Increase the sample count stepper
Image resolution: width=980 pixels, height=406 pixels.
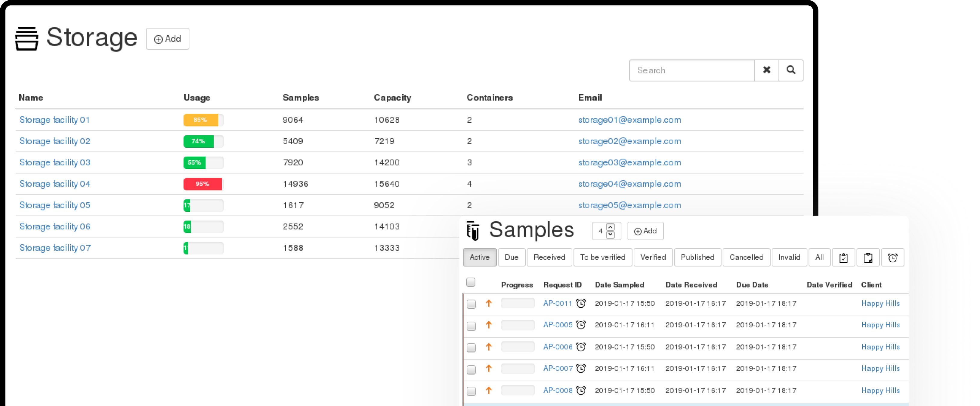click(610, 227)
